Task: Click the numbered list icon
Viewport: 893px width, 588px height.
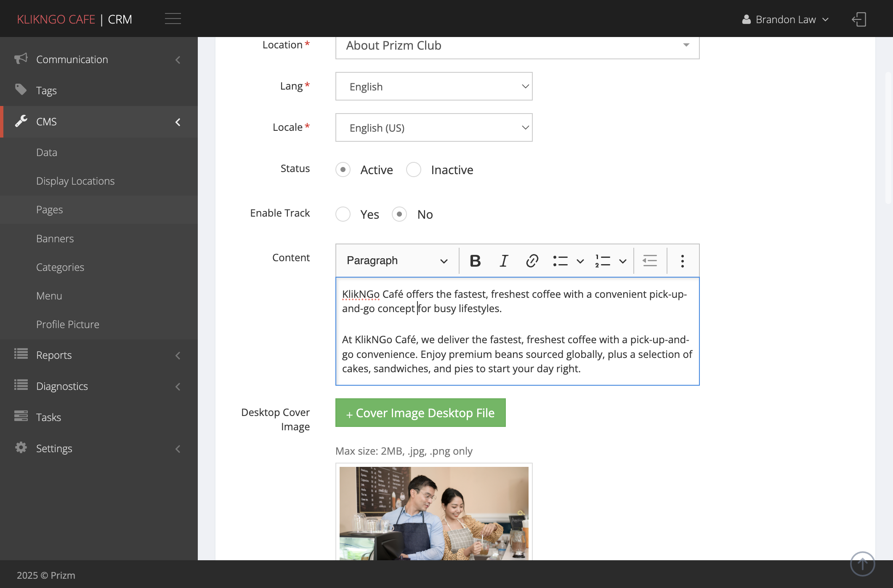Action: click(603, 261)
